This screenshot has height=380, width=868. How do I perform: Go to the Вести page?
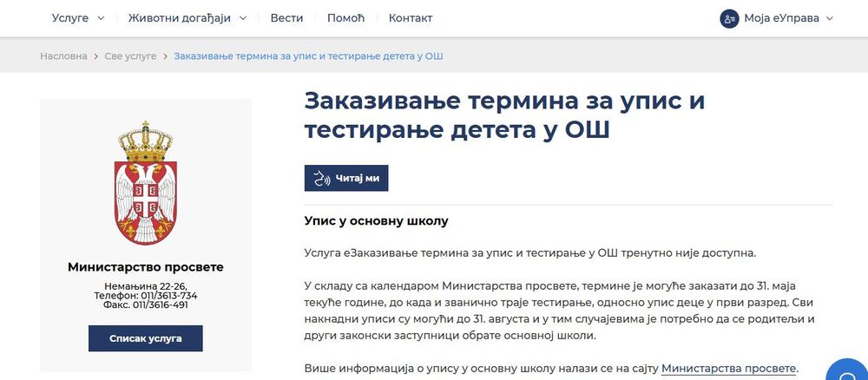(x=286, y=18)
